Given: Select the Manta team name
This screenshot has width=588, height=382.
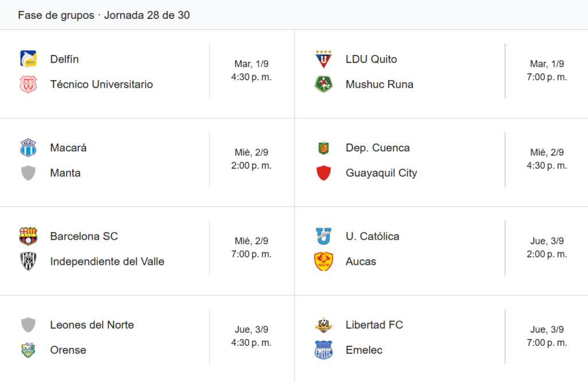Looking at the screenshot, I should [65, 173].
